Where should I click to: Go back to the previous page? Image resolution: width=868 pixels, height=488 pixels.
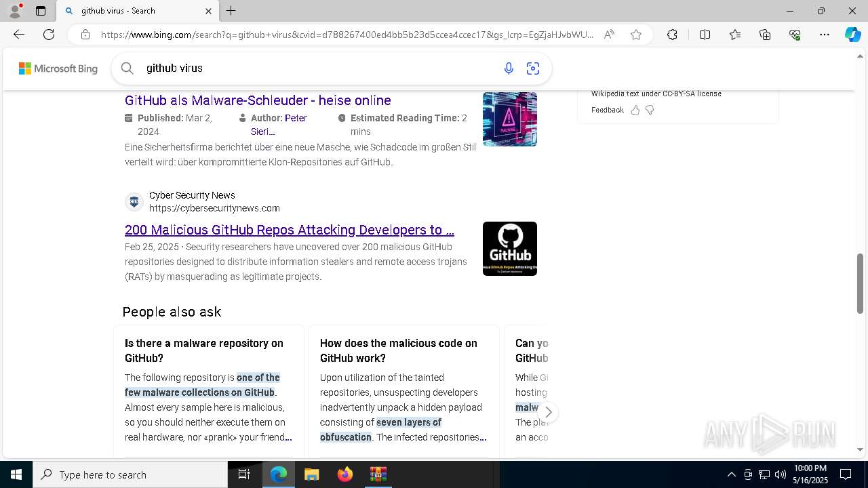[x=19, y=35]
